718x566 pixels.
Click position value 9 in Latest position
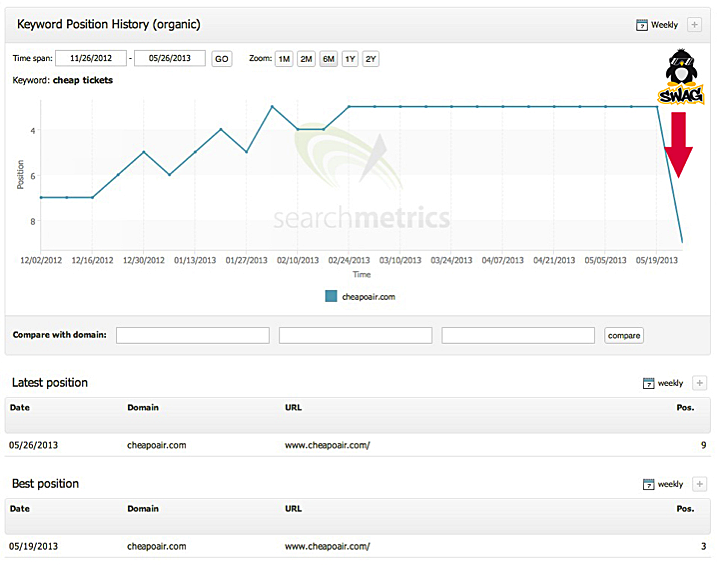(703, 445)
